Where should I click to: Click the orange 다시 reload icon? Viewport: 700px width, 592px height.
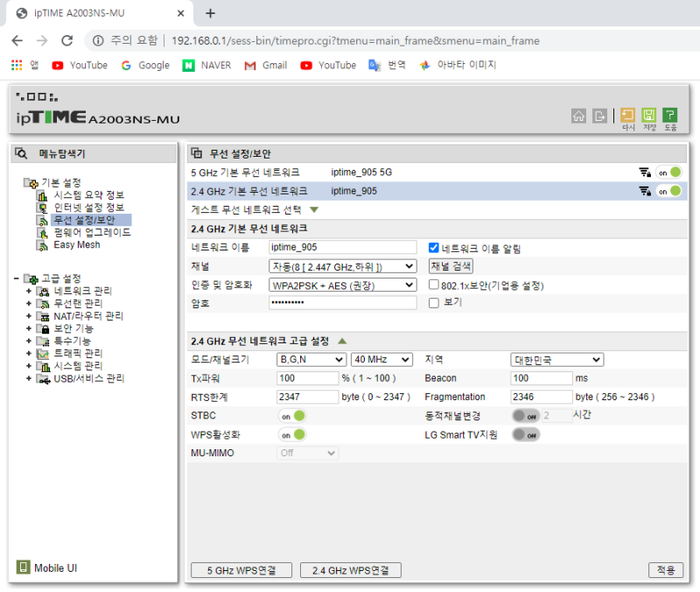point(626,115)
